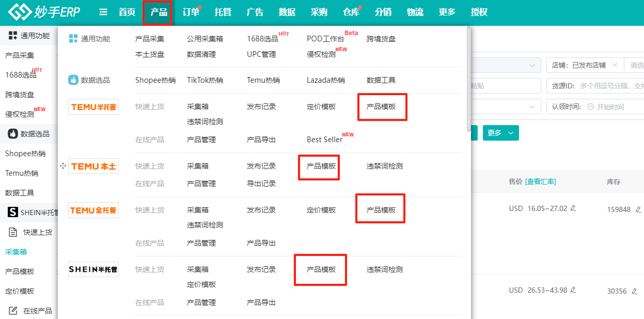Select Shopee热销 in the left sidebar
Screen dimensions: 644x319
pyautogui.click(x=25, y=154)
